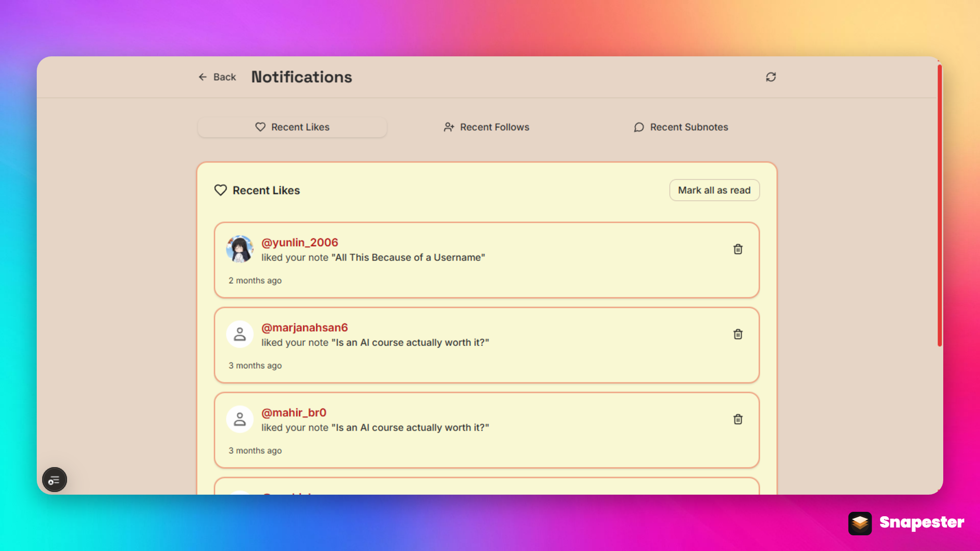This screenshot has width=980, height=551.
Task: Delete the @mahir_br0 like notification
Action: click(737, 419)
